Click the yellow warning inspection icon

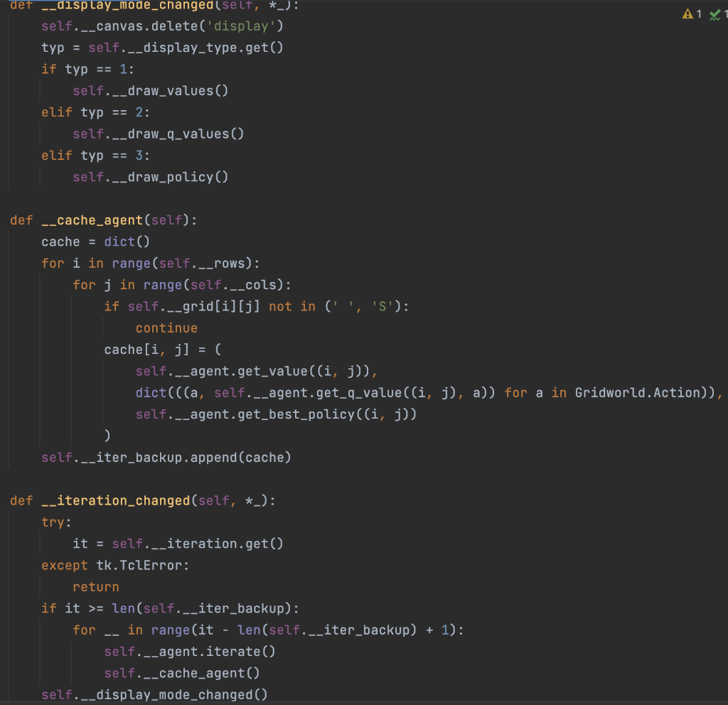[687, 12]
